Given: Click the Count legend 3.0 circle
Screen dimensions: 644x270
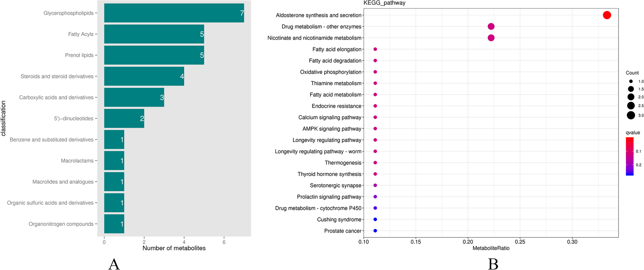Looking at the screenshot, I should point(631,115).
